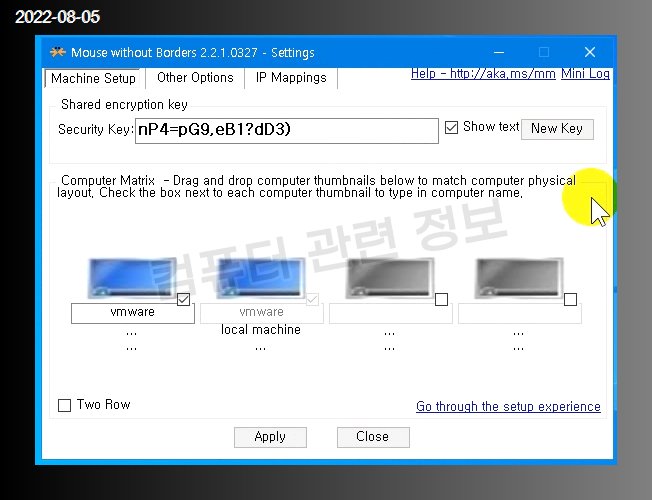652x500 pixels.
Task: Click the Mouse without Borders title bar icon
Action: [58, 52]
